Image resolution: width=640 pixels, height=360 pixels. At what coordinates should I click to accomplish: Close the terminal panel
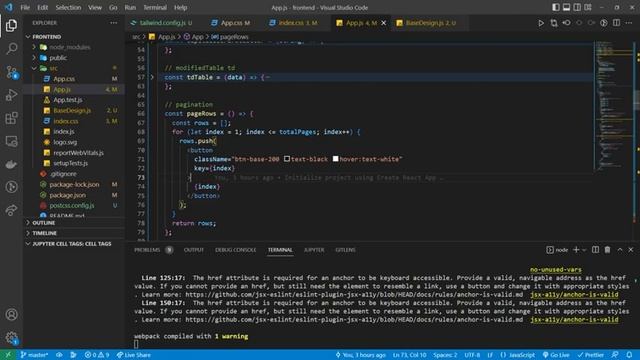tap(631, 249)
